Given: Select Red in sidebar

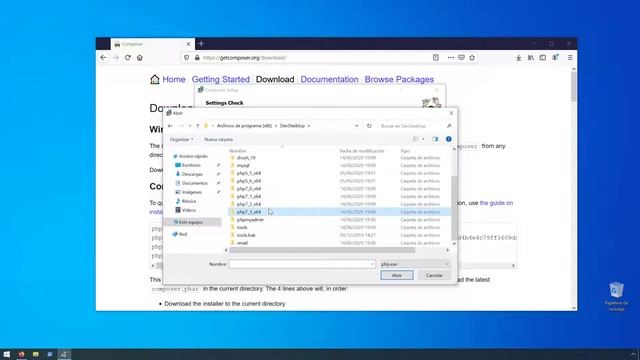Looking at the screenshot, I should point(182,234).
